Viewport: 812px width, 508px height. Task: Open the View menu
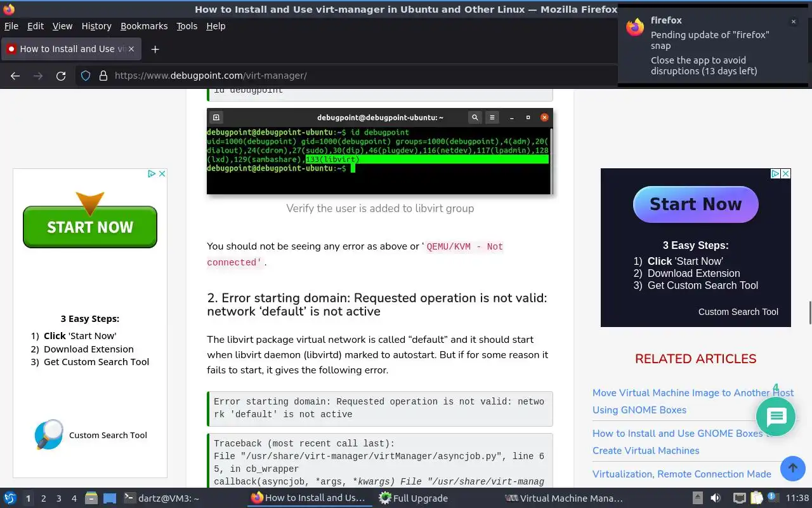(62, 26)
